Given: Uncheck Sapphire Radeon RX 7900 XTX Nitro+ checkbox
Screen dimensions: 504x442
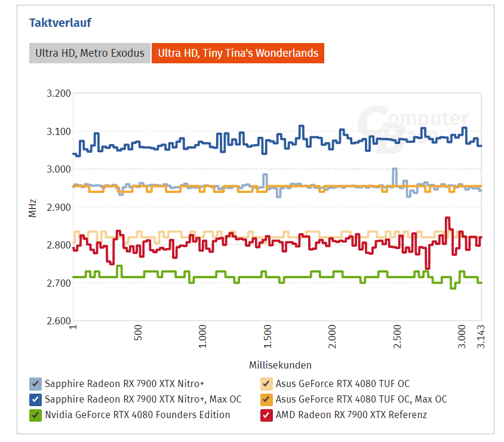Looking at the screenshot, I should click(x=36, y=384).
